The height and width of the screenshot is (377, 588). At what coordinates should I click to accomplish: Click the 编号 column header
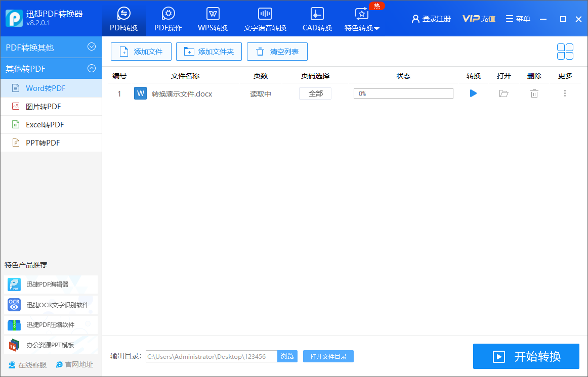119,76
